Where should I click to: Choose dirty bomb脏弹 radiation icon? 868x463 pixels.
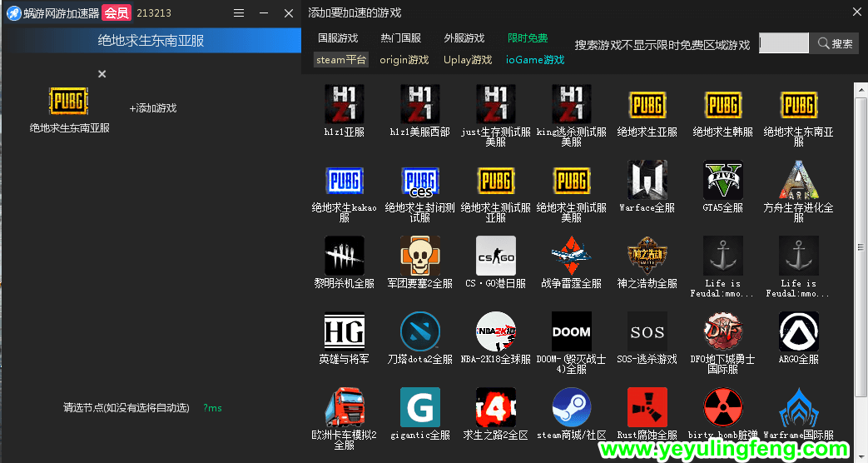point(723,407)
